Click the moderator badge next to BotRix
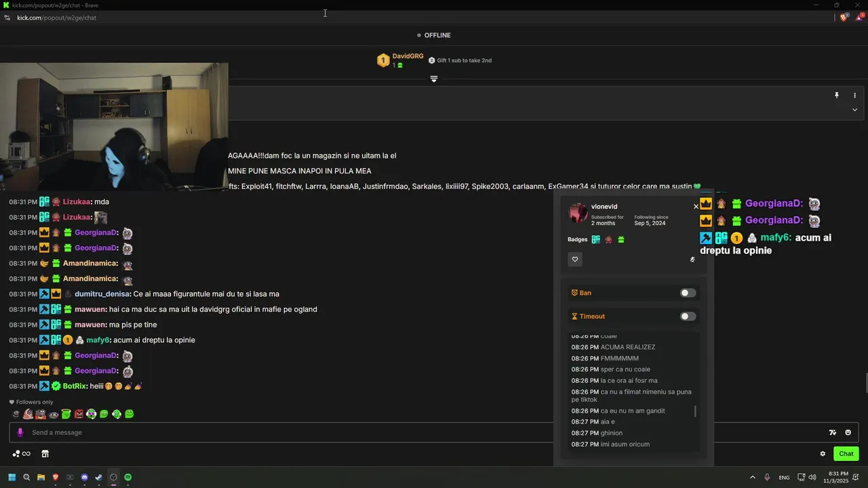Screen dimensions: 868x488 coord(44,386)
